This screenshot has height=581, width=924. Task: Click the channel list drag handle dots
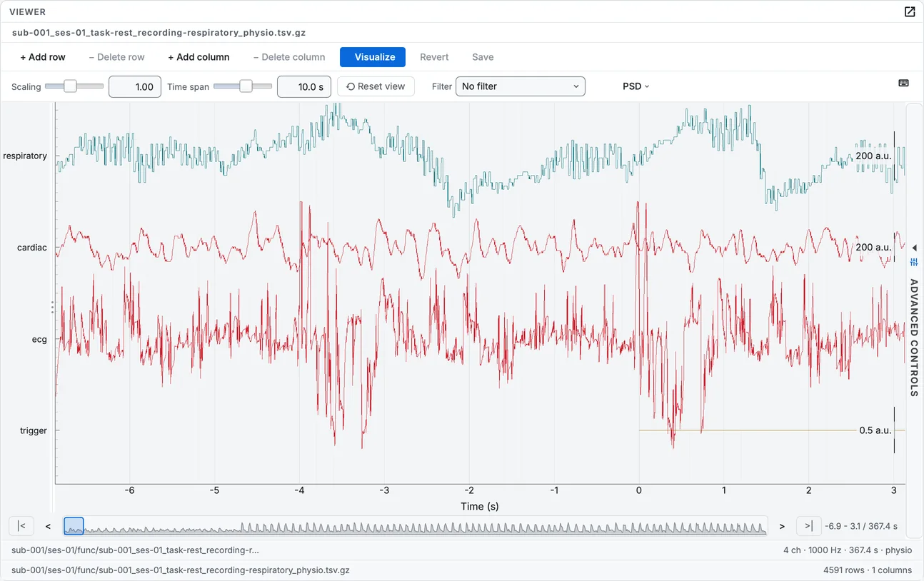point(52,307)
